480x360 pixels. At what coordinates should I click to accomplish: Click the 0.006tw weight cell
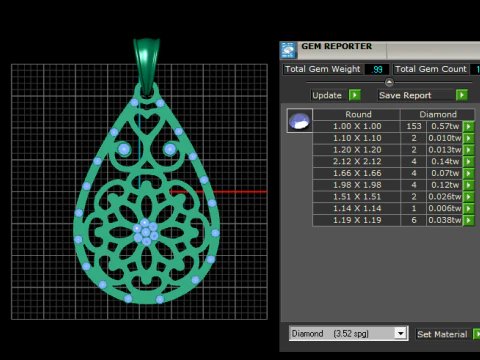point(445,208)
